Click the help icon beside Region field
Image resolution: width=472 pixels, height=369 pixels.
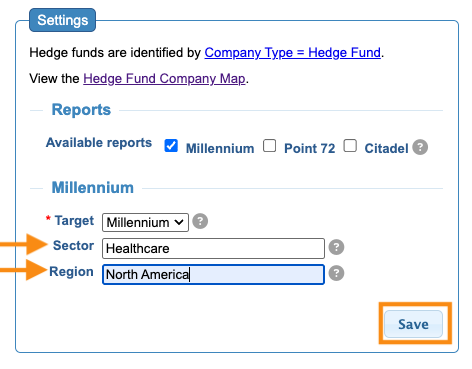coord(336,273)
